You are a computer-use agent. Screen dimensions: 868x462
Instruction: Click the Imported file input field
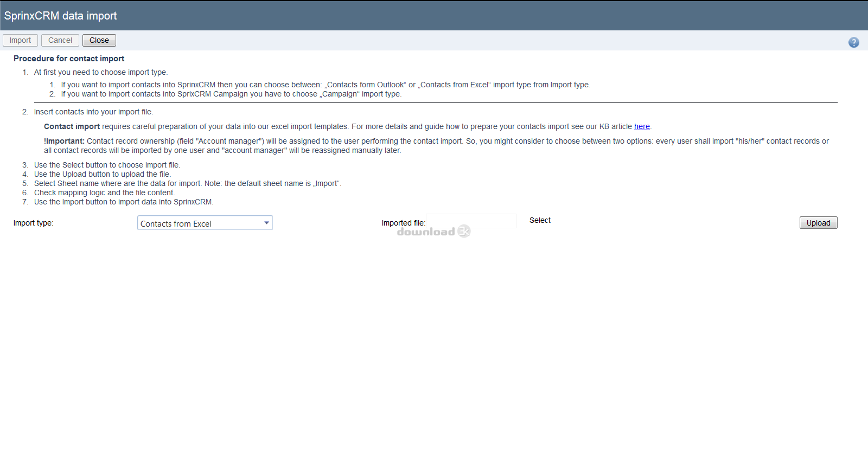pos(471,221)
